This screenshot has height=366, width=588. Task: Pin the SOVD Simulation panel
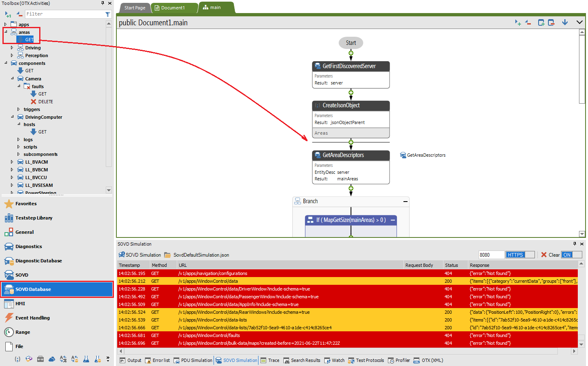[x=575, y=244]
